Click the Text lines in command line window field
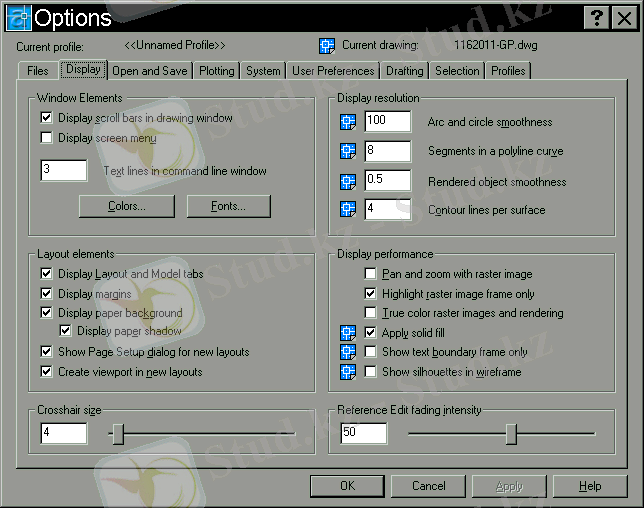644x508 pixels. coord(64,170)
